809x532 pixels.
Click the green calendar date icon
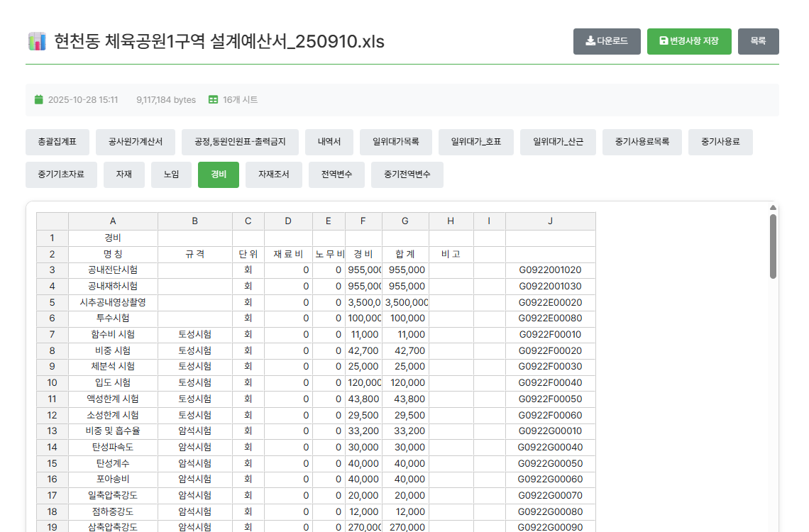point(39,100)
